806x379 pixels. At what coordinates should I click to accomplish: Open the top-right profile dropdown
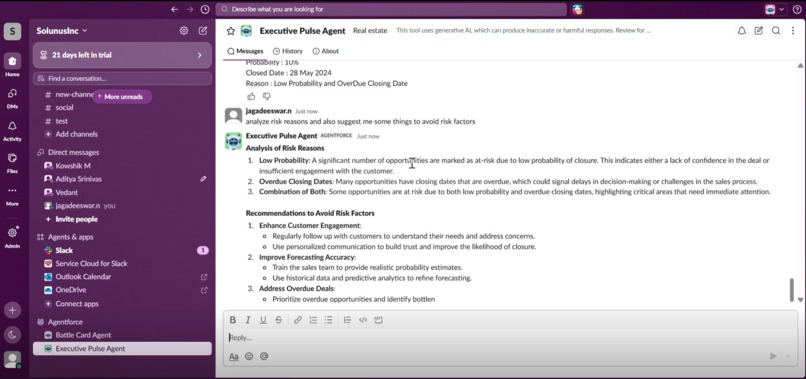[775, 9]
